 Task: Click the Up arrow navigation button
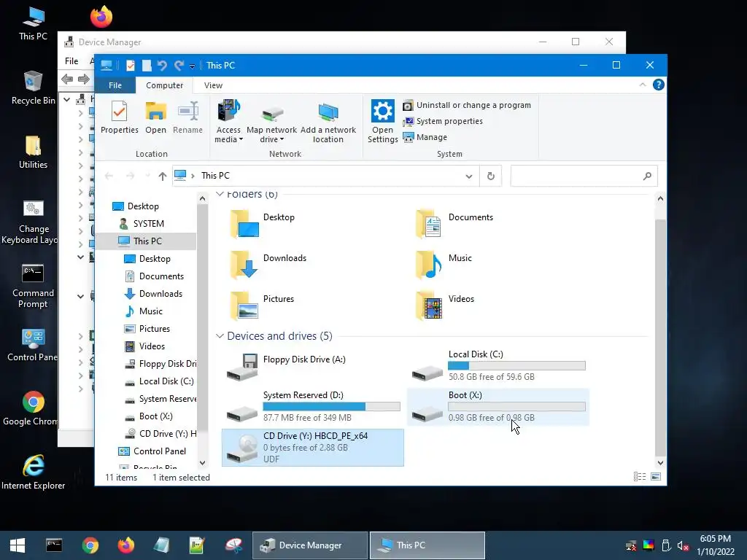pos(163,176)
